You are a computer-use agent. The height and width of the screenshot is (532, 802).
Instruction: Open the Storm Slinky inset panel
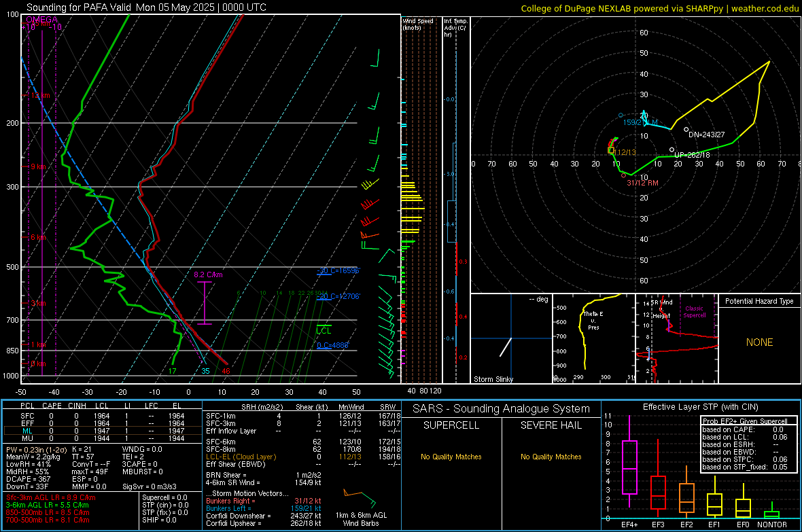(x=512, y=338)
